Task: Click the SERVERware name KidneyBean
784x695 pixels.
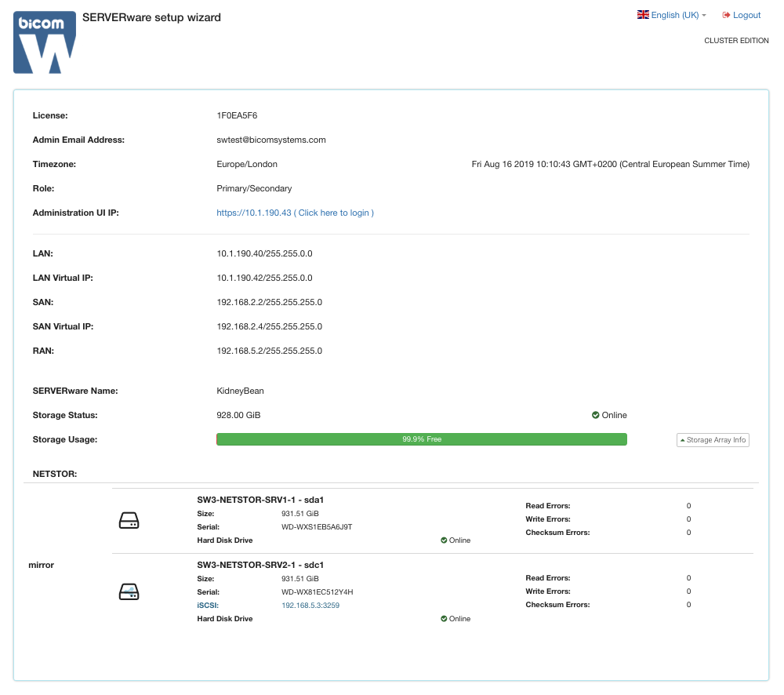Action: point(240,391)
